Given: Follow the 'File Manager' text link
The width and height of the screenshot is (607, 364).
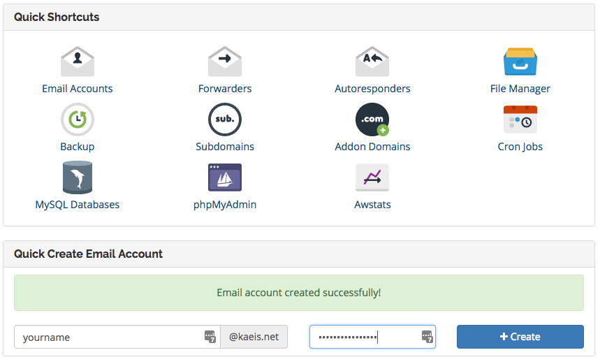Looking at the screenshot, I should pos(520,89).
